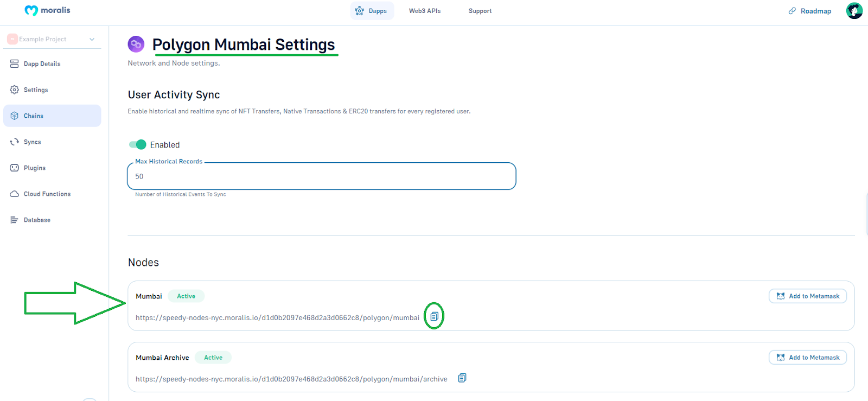
Task: Open the Syncs section
Action: pos(52,142)
